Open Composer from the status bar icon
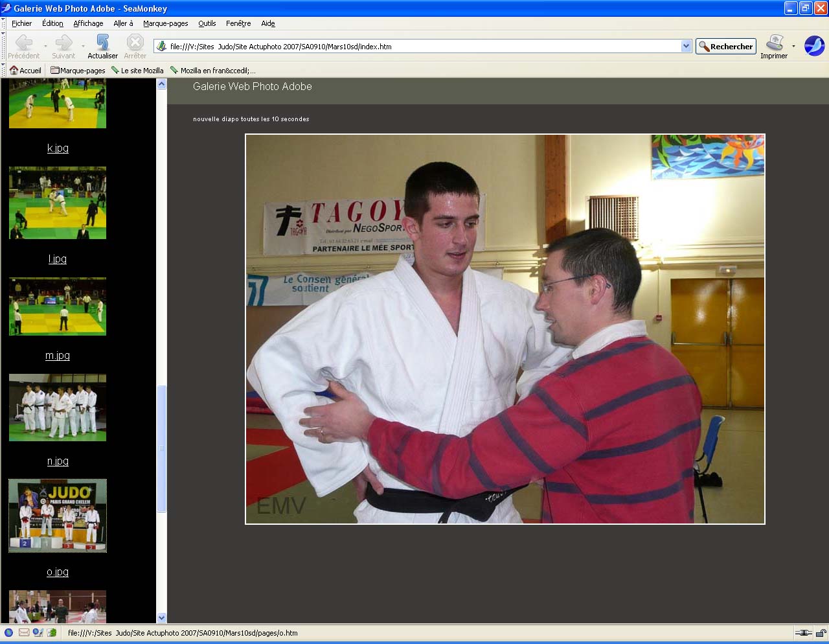829x644 pixels. coord(38,633)
